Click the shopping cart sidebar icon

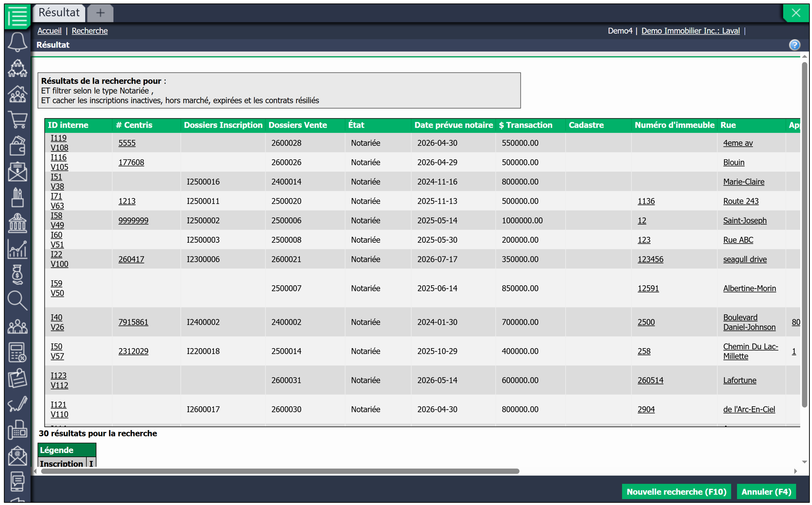tap(17, 120)
